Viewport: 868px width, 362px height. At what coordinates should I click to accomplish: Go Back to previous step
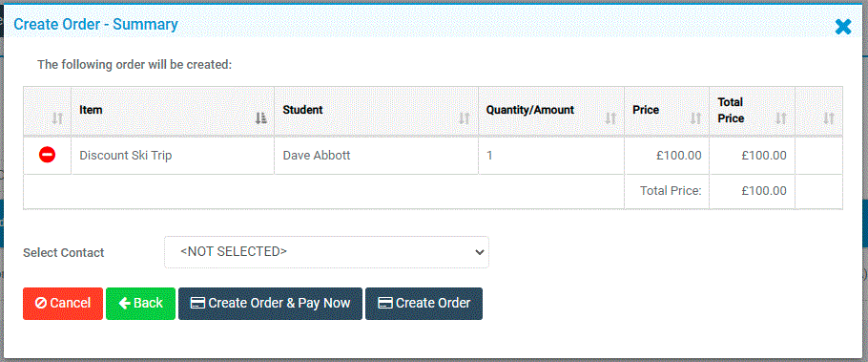point(140,303)
